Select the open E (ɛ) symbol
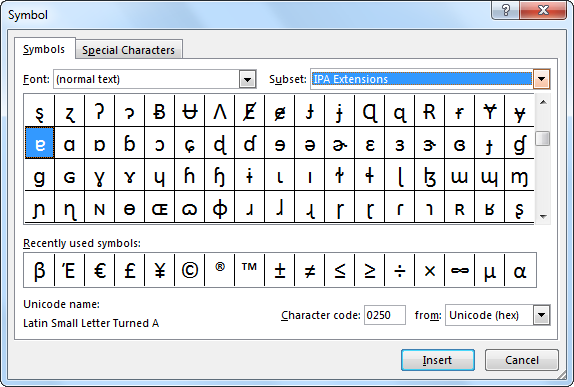 coord(370,143)
